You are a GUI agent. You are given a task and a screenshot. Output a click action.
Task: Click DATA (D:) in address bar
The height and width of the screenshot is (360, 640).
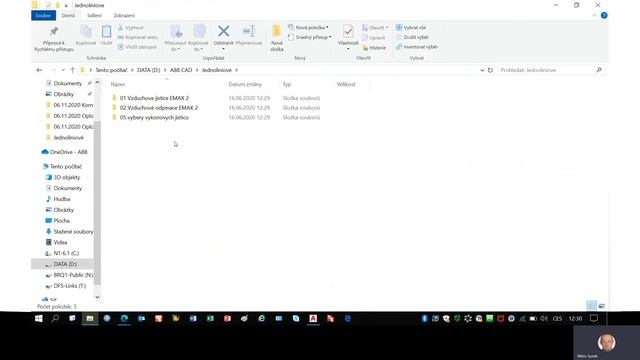point(149,70)
